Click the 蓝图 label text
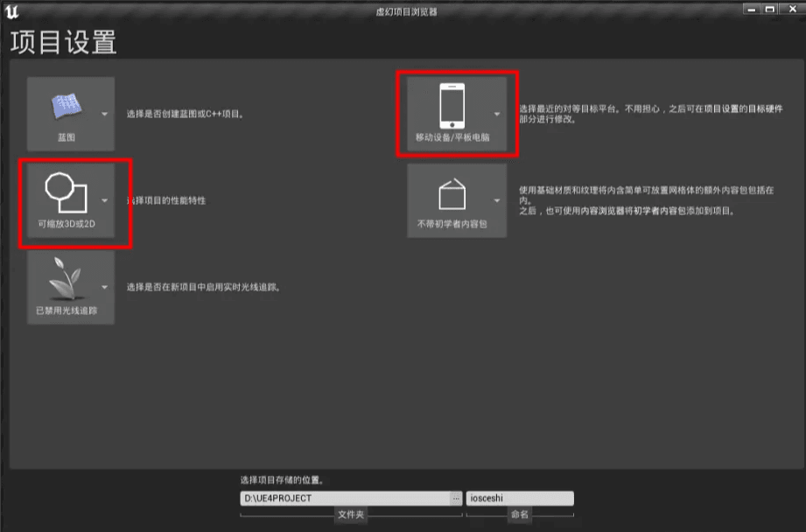 coord(67,137)
